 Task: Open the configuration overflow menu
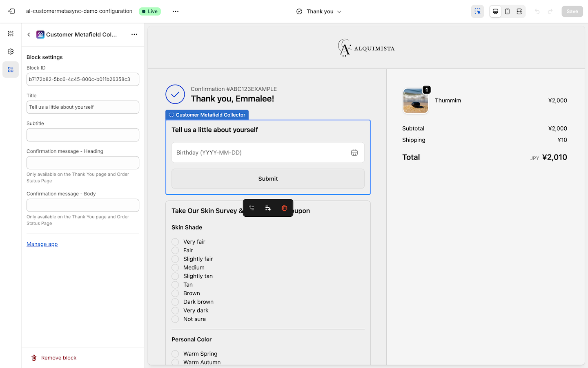click(x=175, y=11)
